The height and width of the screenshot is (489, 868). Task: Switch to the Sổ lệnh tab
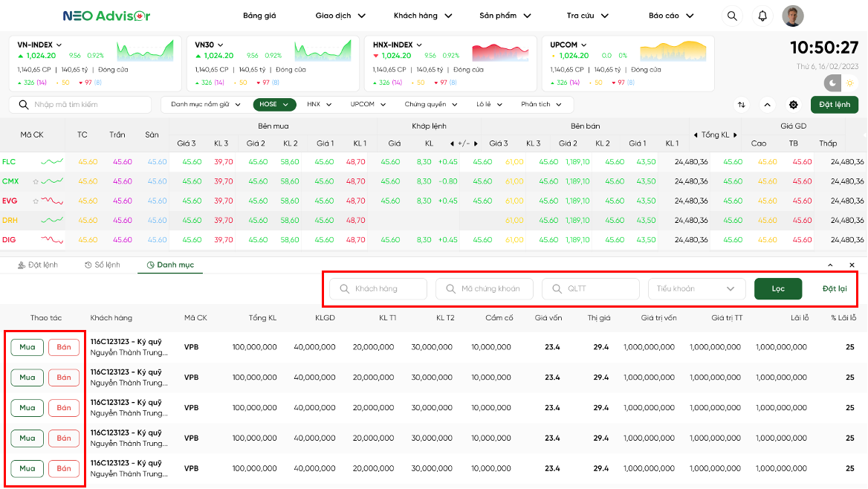[x=102, y=265]
